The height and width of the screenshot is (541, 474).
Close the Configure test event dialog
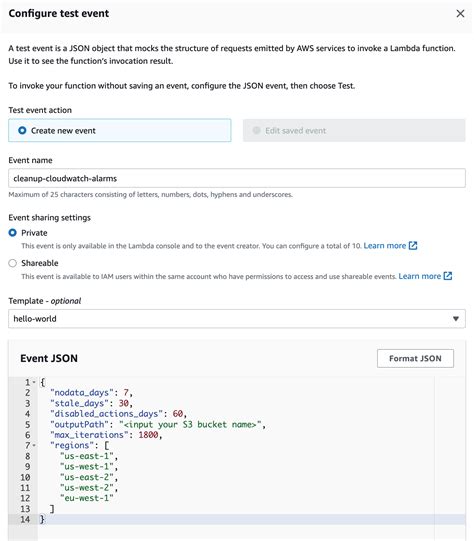(x=460, y=13)
